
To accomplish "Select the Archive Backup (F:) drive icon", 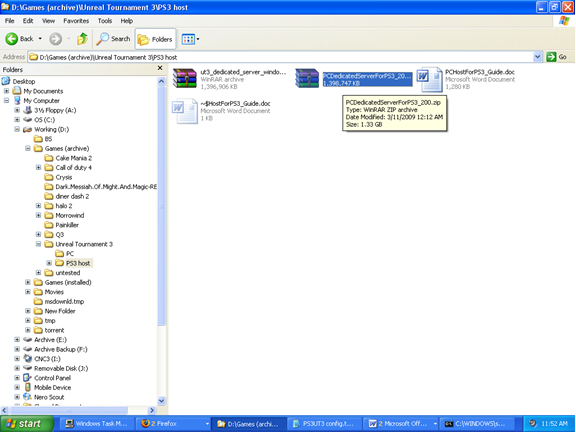I will 28,349.
